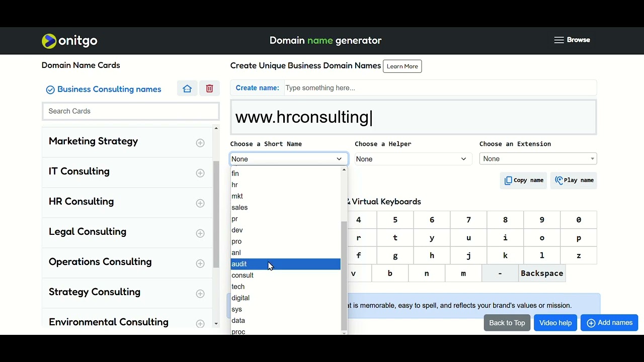Tap the hyphen virtual keyboard key
This screenshot has height=362, width=644.
[500, 274]
